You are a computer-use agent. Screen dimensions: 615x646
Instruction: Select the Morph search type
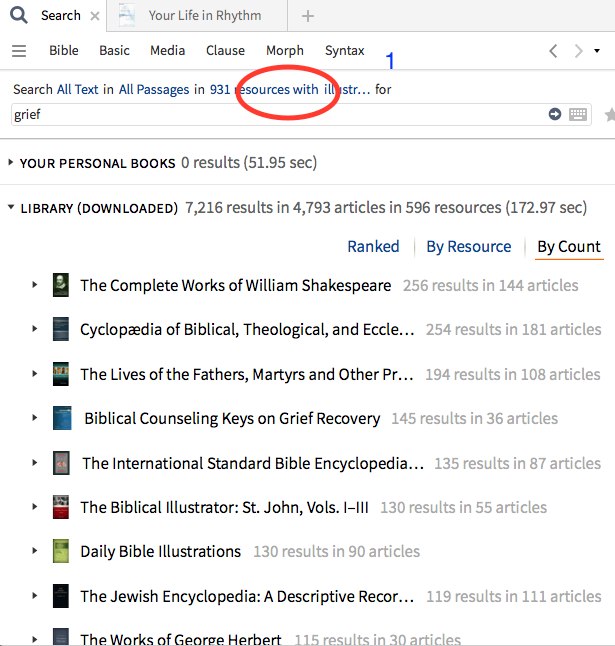[285, 50]
